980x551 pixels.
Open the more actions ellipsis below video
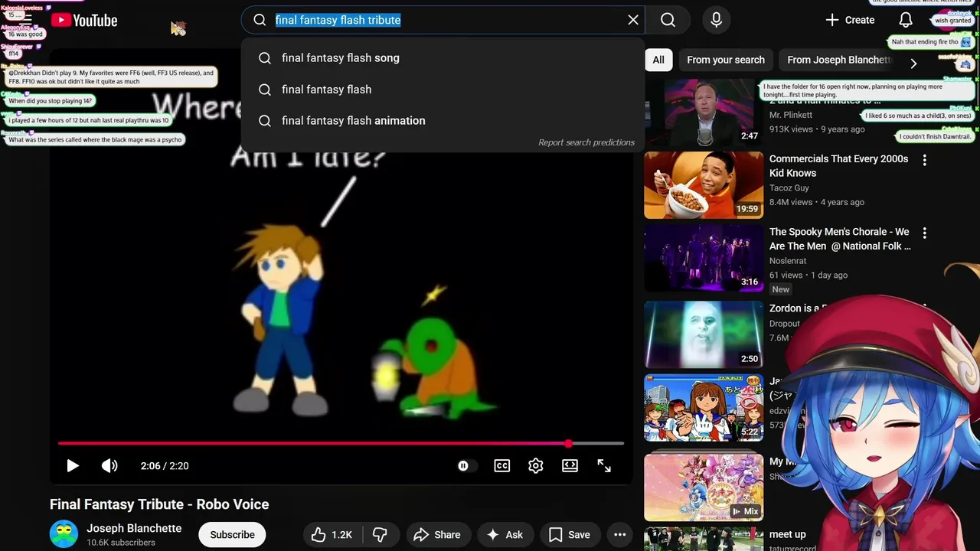point(620,534)
